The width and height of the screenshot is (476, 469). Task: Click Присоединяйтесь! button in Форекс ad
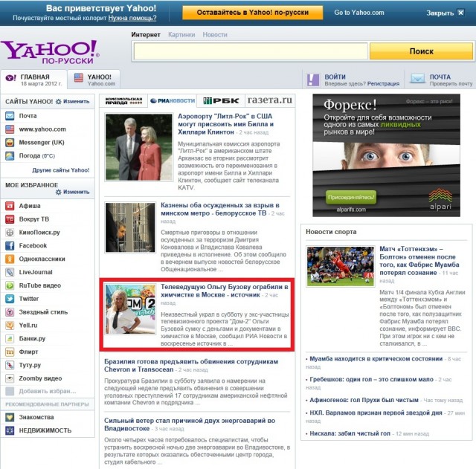coord(351,197)
